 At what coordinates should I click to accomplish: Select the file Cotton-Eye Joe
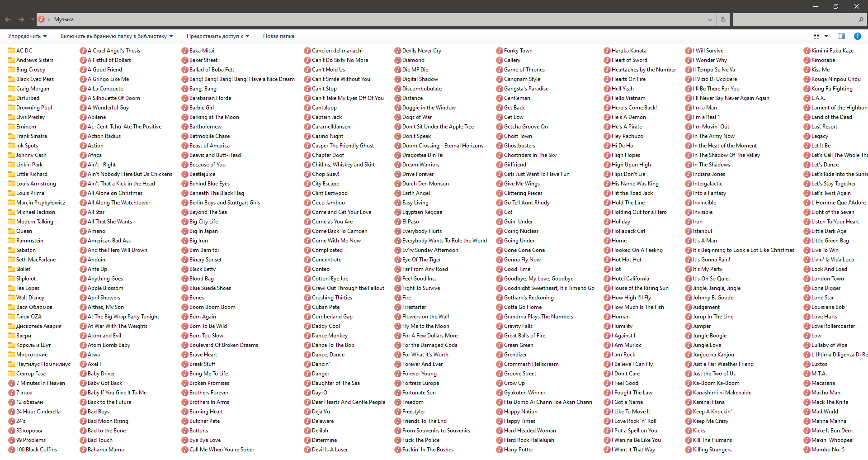[326, 279]
